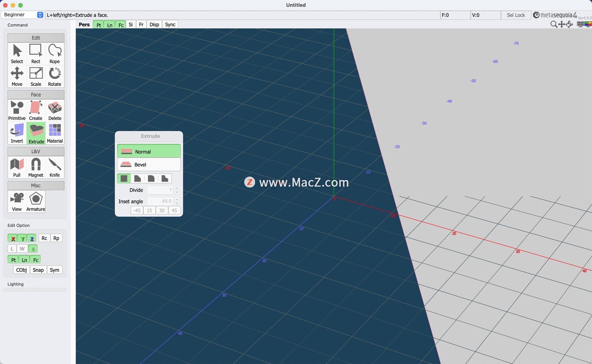This screenshot has width=592, height=364.
Task: Choose the Rect selection tool
Action: (x=36, y=54)
